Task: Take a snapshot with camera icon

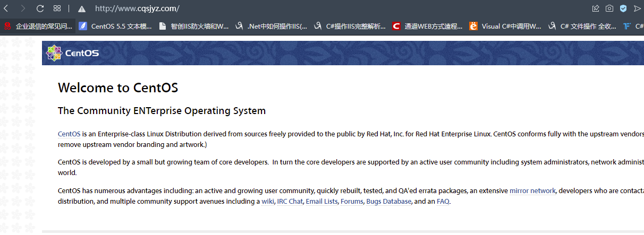Action: pyautogui.click(x=609, y=8)
